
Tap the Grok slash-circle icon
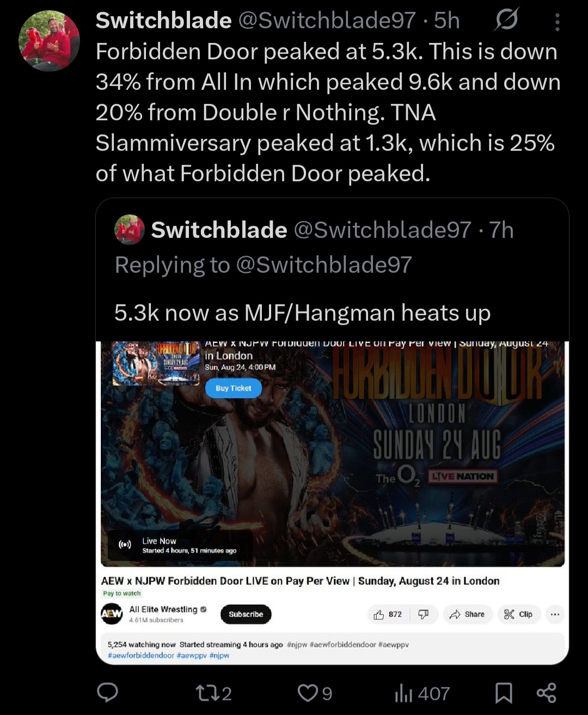(506, 20)
